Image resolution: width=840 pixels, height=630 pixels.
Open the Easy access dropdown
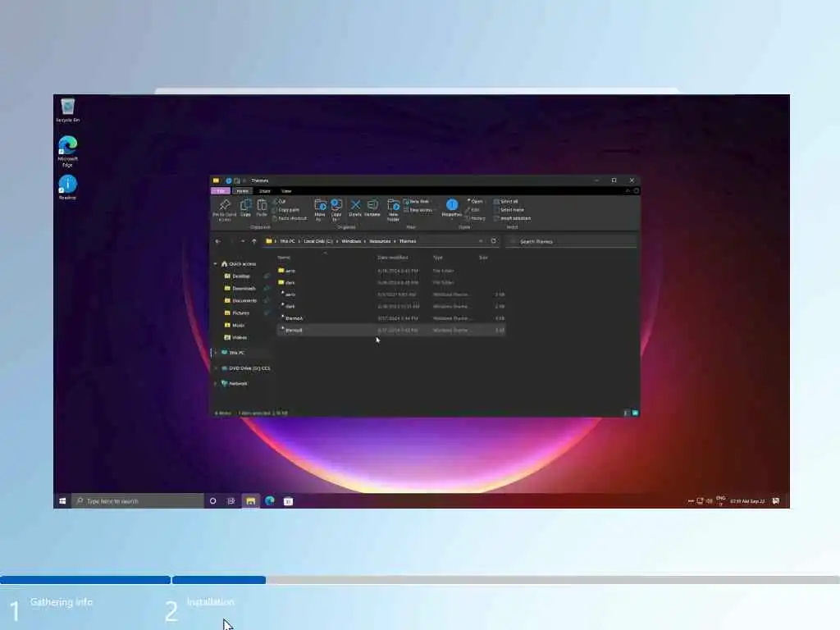tap(418, 210)
